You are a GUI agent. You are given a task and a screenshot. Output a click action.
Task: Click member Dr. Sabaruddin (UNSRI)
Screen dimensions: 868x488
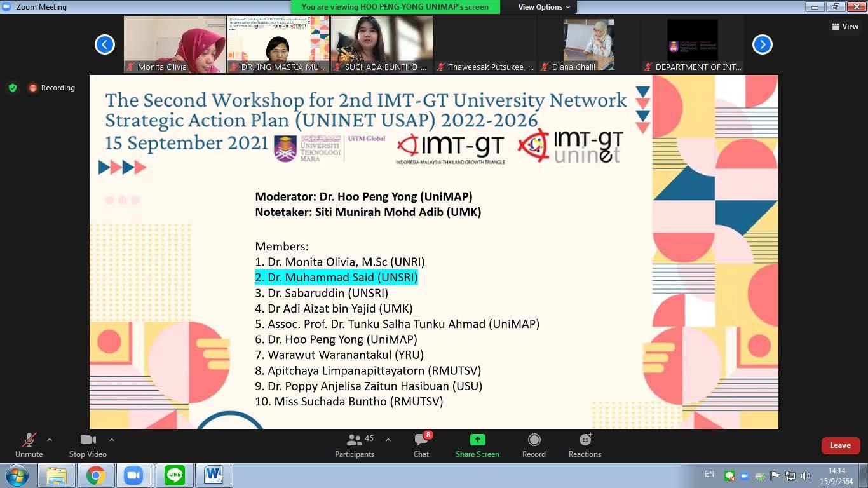pos(322,293)
